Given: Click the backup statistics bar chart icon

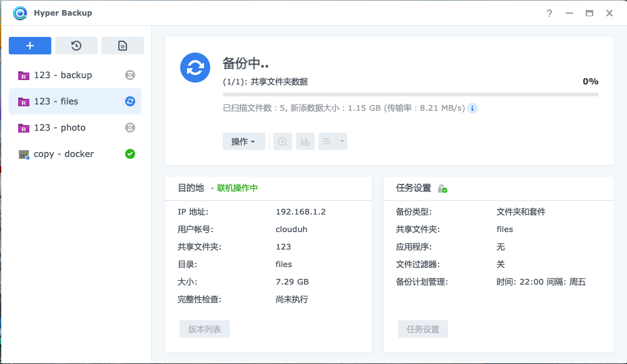Looking at the screenshot, I should pyautogui.click(x=305, y=141).
